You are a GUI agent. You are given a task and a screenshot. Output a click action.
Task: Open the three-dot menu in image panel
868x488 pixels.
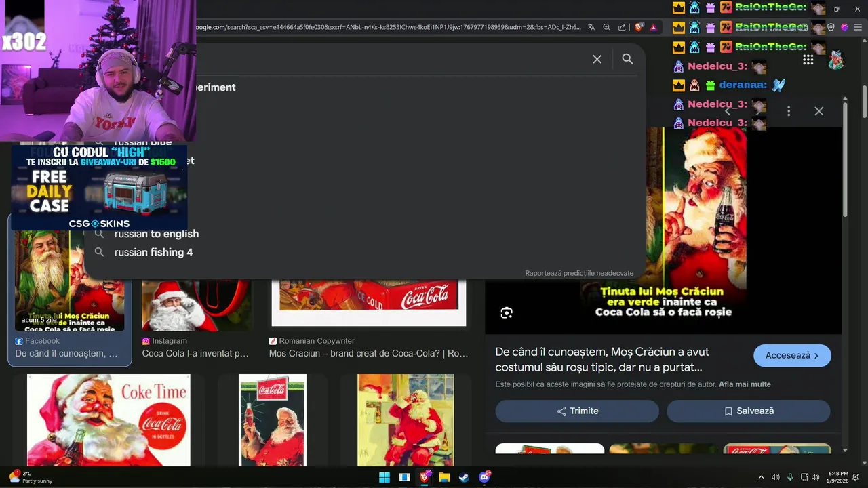788,111
